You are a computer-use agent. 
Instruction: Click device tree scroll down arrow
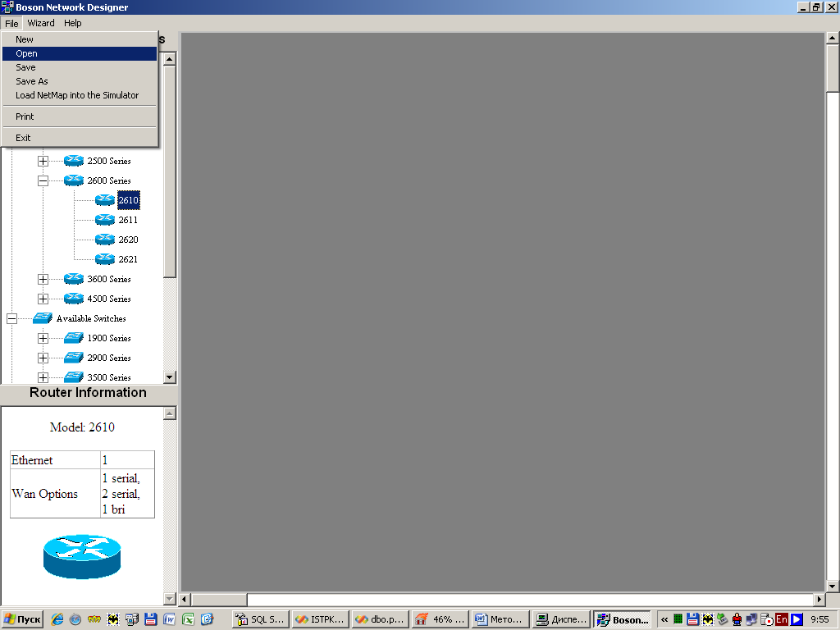(169, 377)
